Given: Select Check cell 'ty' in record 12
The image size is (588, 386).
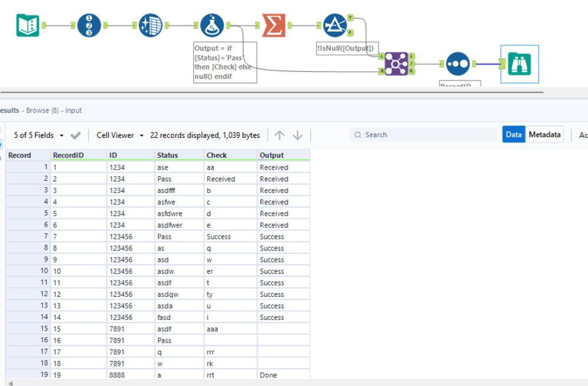Looking at the screenshot, I should coord(231,295).
